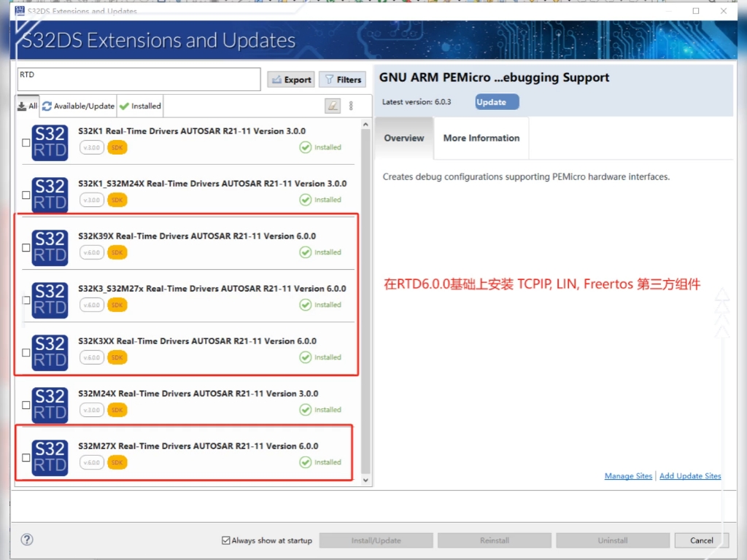Click the Update button for PEMicro support

click(496, 101)
